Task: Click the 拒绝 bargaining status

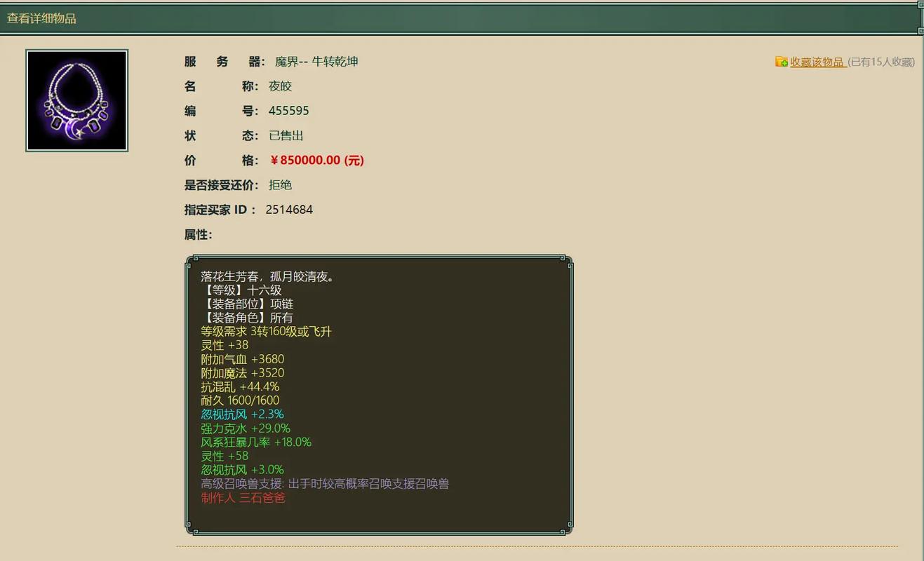Action: pyautogui.click(x=280, y=184)
